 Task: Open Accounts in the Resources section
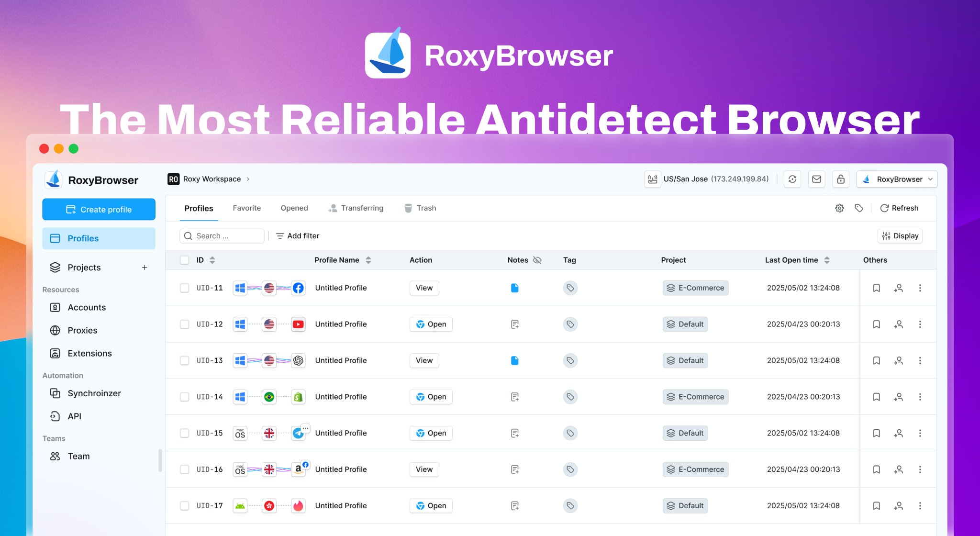tap(87, 307)
